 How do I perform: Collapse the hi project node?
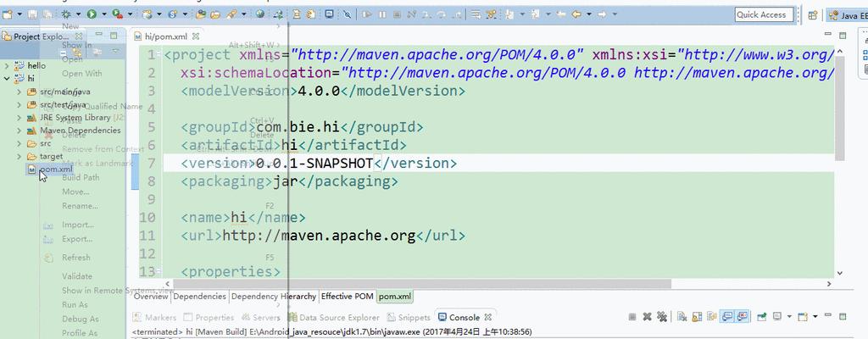click(7, 79)
